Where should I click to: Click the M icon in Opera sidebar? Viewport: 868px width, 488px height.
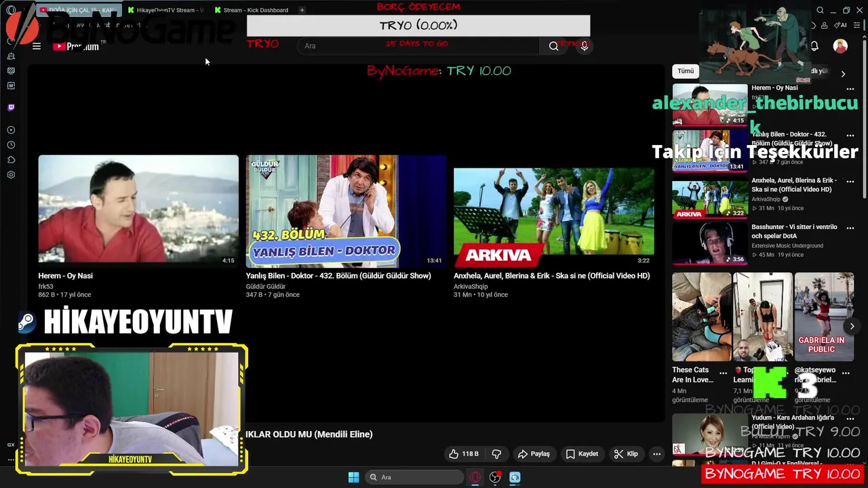click(x=11, y=85)
